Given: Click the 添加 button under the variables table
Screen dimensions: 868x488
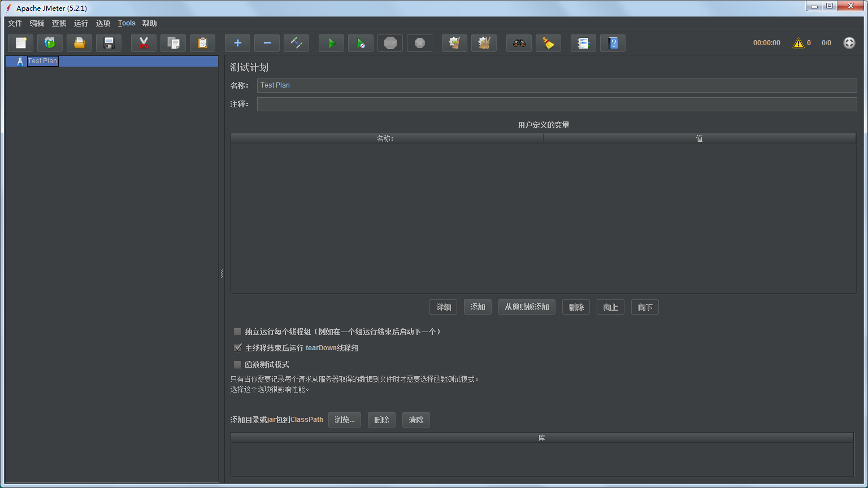Looking at the screenshot, I should click(x=478, y=307).
